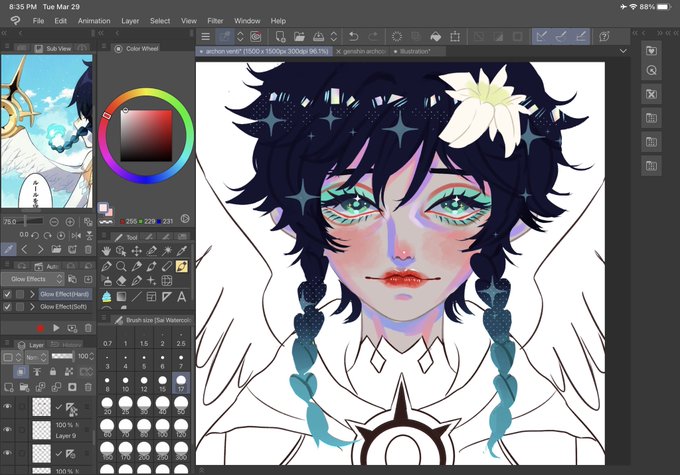The image size is (680, 475).
Task: Hide Layer 9 using eye icon
Action: (7, 429)
